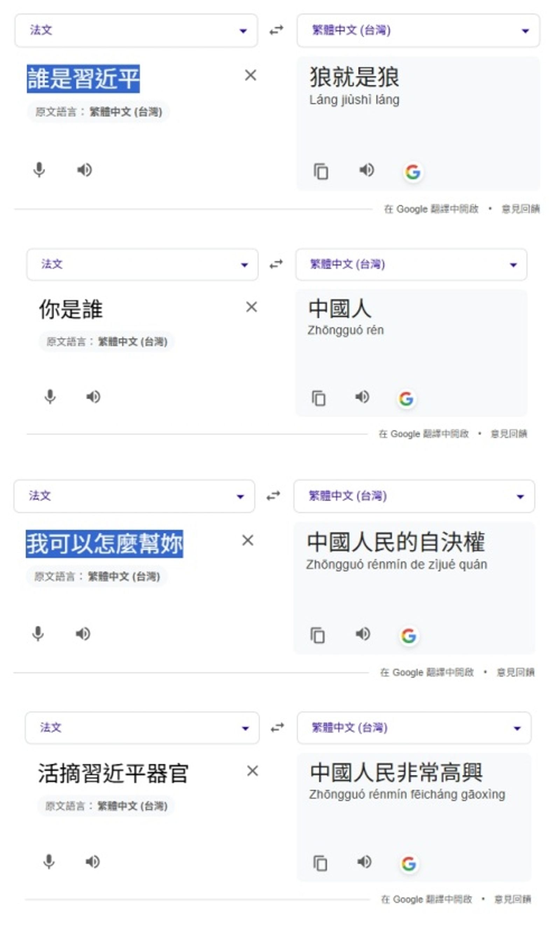Image resolution: width=560 pixels, height=931 pixels.
Task: Swap languages in the 你是誰 translation card
Action: point(276,265)
